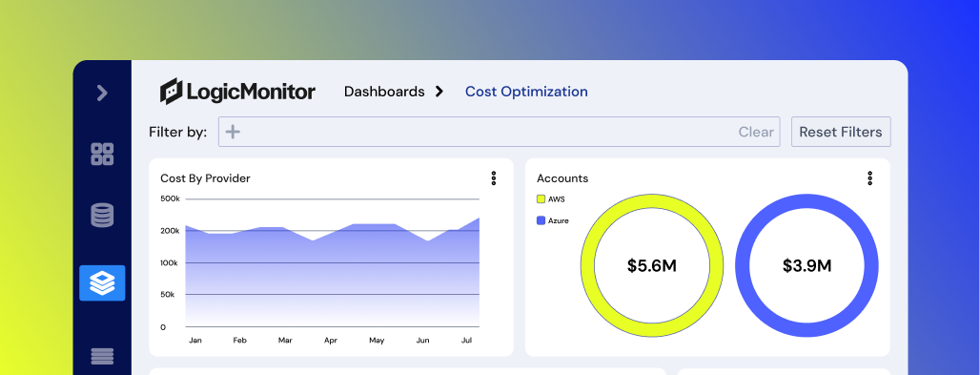Click the breadcrumb chevron after Dashboards
The width and height of the screenshot is (980, 375).
point(439,92)
